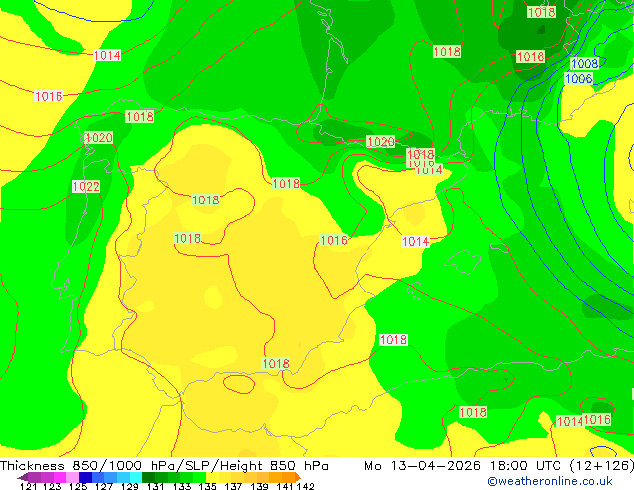Click the 1020 label inside the central elongated isobar

click(380, 142)
